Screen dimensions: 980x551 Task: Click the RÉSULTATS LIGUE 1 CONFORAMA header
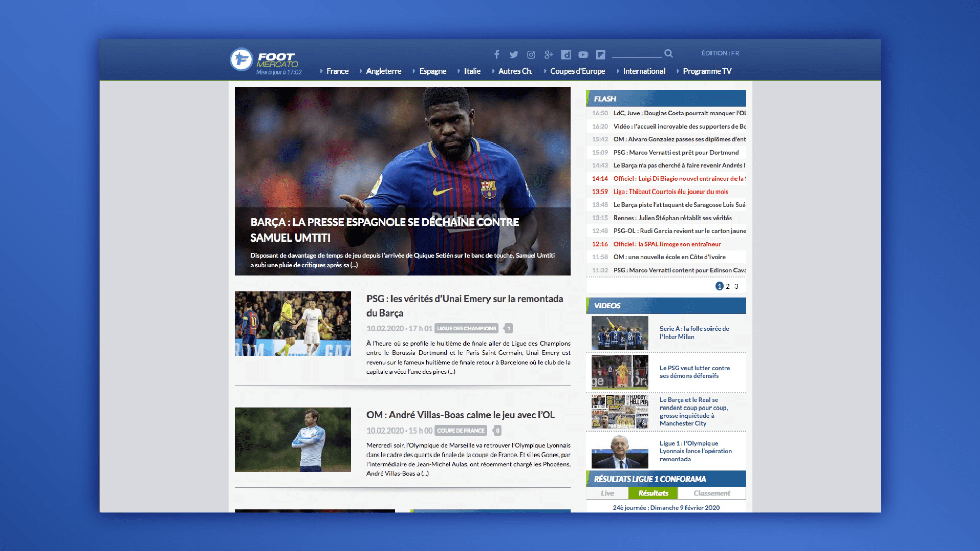666,479
